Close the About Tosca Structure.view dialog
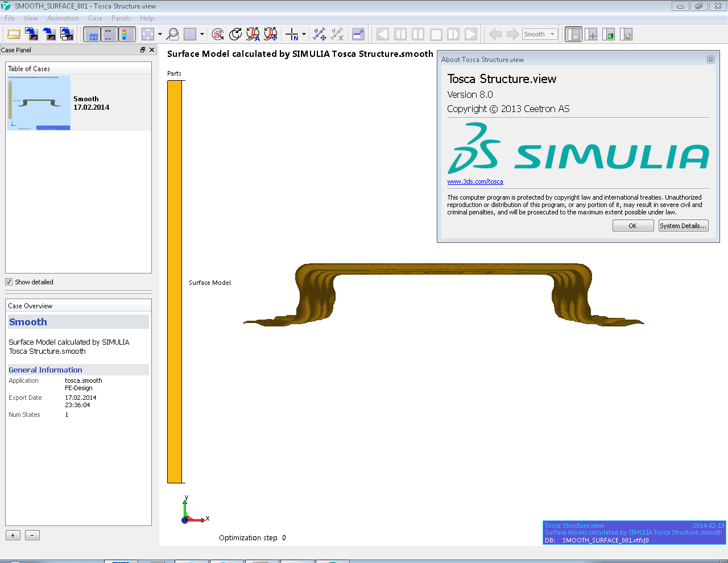 pyautogui.click(x=710, y=60)
